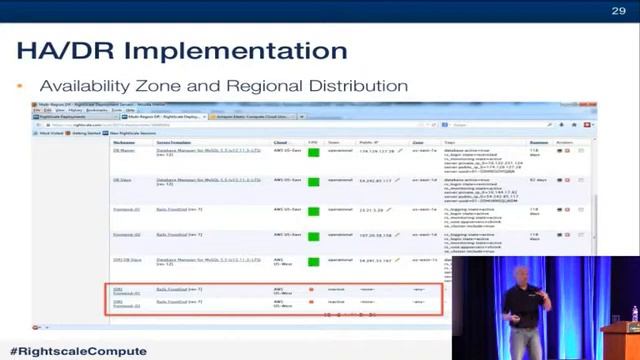Go to first page with pagination control
640x360 pixels.
[x=327, y=315]
